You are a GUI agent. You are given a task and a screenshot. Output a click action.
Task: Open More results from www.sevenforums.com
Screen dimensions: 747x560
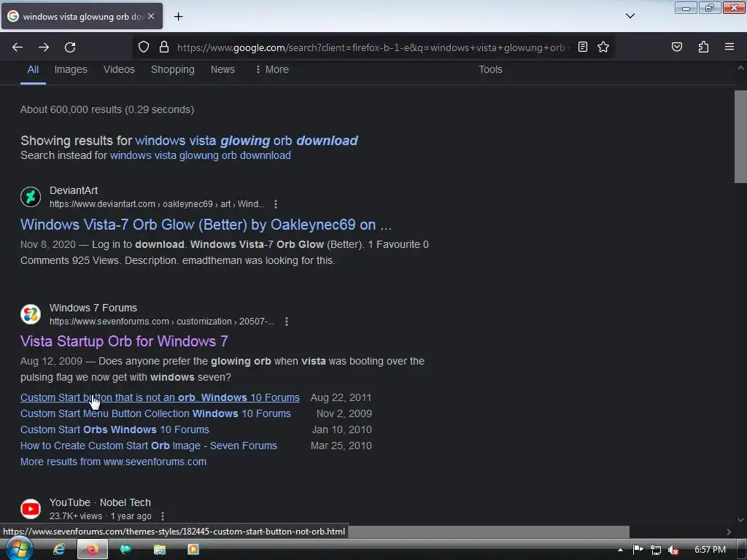pos(113,462)
